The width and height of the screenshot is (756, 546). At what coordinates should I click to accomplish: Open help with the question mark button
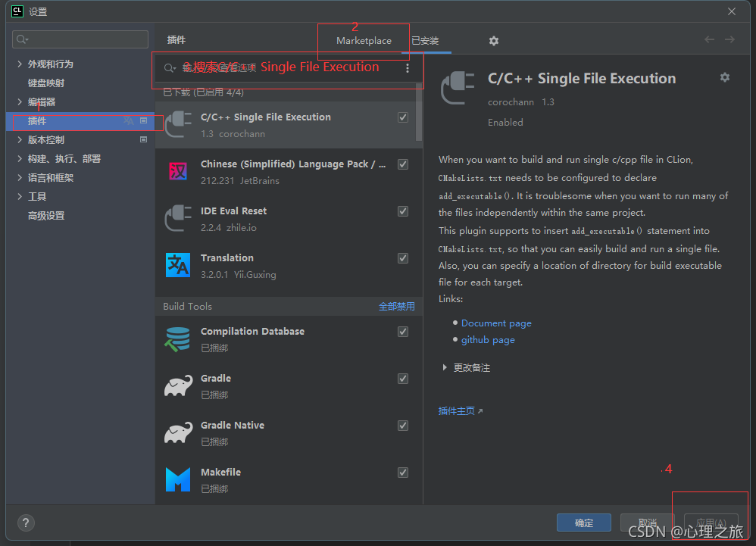click(x=26, y=523)
